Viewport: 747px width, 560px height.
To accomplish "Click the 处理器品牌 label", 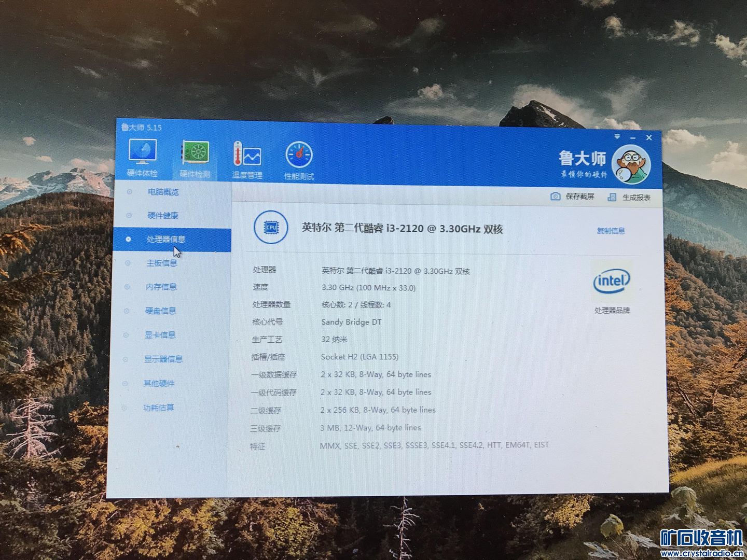I will pos(612,311).
